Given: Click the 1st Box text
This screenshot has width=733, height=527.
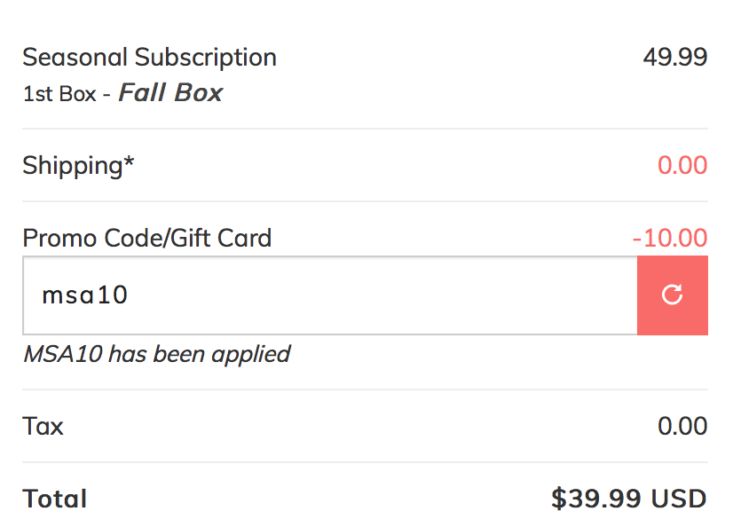Looking at the screenshot, I should pyautogui.click(x=59, y=94).
